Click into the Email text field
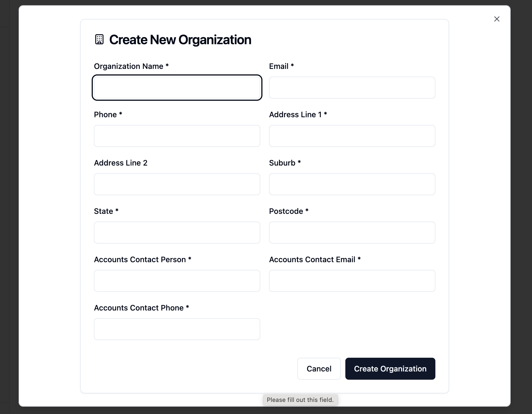 tap(352, 88)
